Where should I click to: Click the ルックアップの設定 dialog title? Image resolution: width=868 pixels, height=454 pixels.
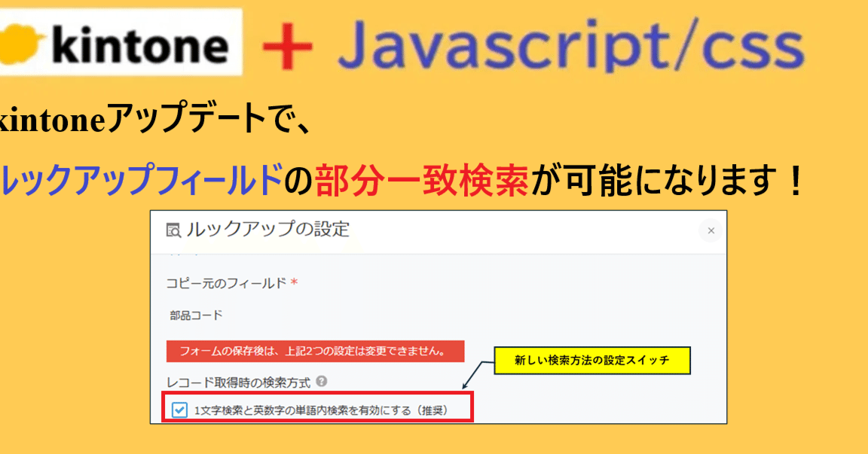point(268,230)
